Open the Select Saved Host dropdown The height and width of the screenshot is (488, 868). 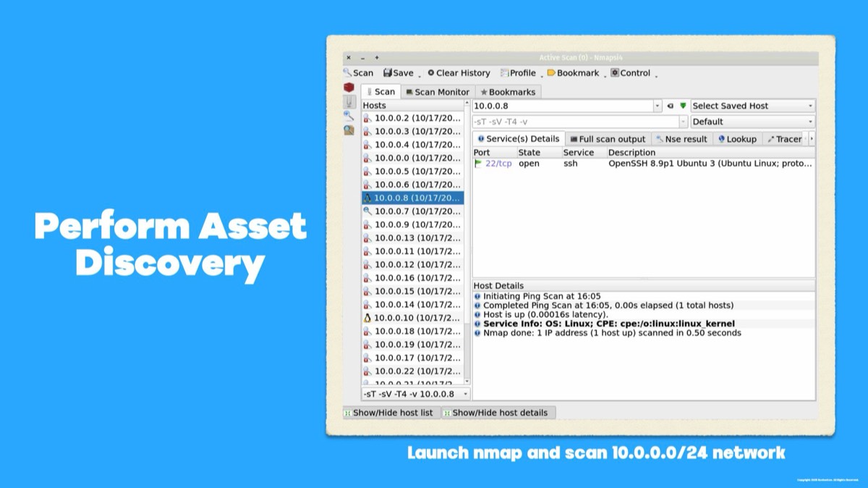point(752,106)
